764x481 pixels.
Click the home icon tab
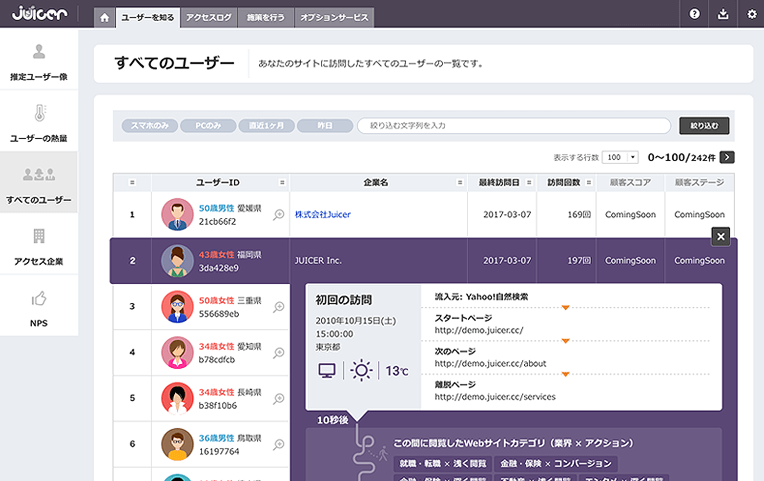point(104,17)
